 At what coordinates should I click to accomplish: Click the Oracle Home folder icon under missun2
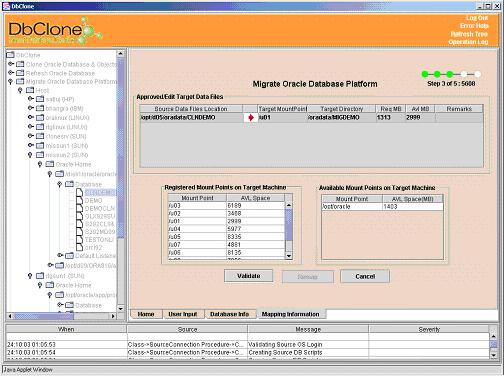pyautogui.click(x=50, y=164)
